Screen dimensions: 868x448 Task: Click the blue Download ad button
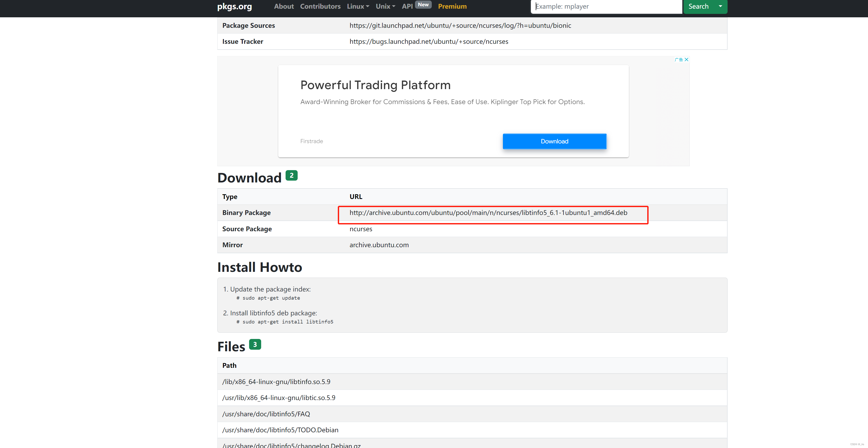tap(554, 141)
